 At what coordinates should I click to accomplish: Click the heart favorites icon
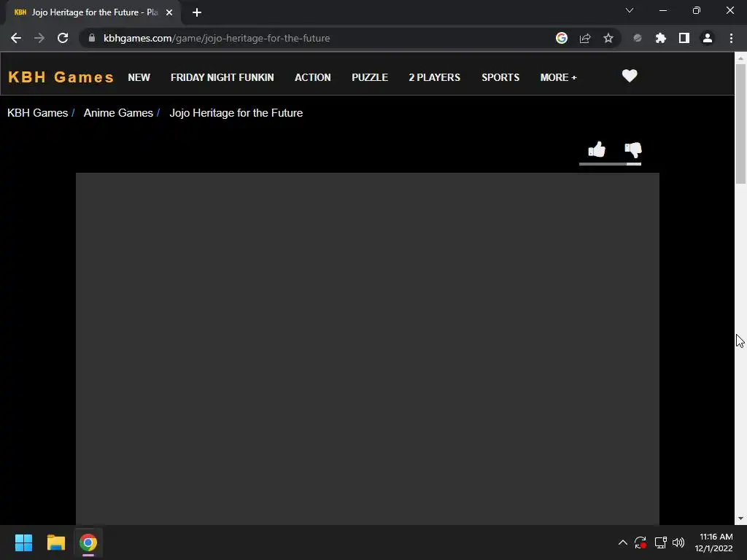(x=630, y=76)
